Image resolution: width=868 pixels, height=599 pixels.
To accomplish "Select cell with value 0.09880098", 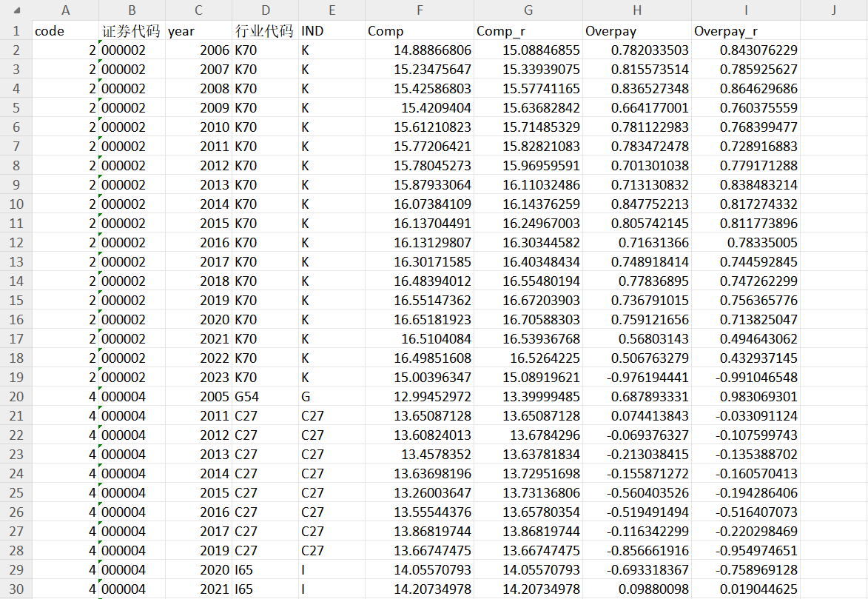I will coord(637,589).
